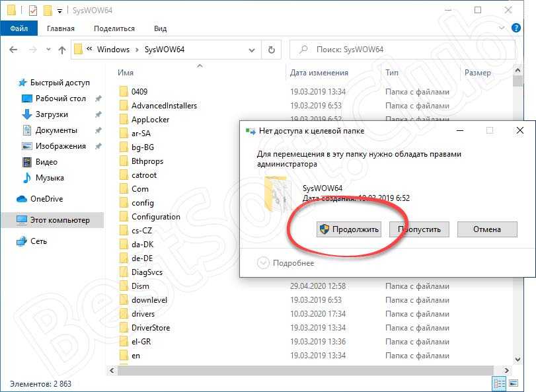
Task: Click the Back navigation arrow
Action: click(x=13, y=50)
